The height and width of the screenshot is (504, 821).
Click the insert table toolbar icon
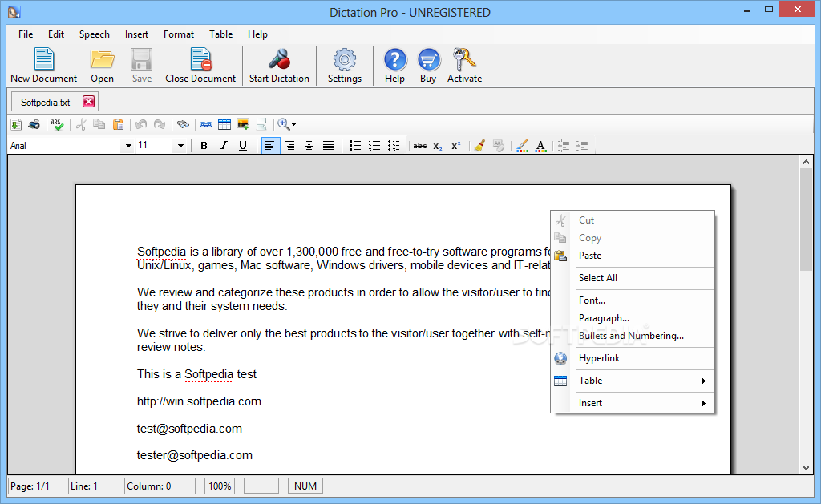[x=224, y=124]
